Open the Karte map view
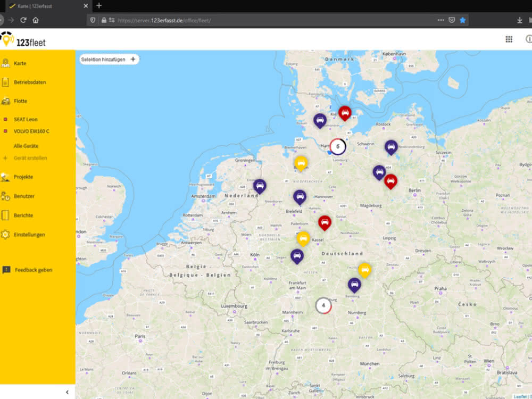 point(20,63)
